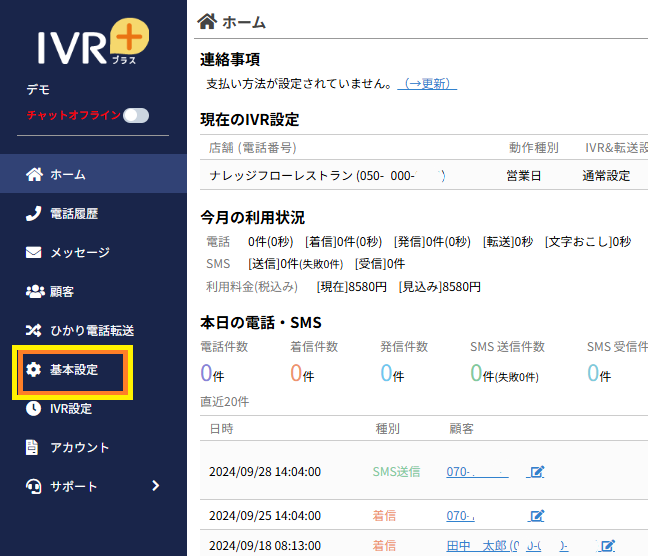The image size is (648, 556).
Task: Open the 電話履歴 menu item
Action: point(74,214)
